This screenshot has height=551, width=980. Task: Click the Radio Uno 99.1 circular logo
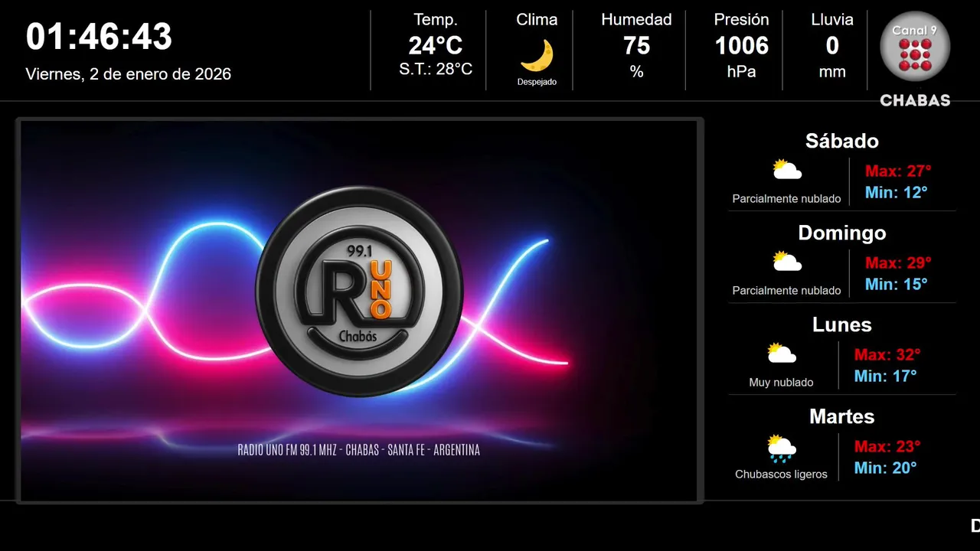tap(359, 292)
